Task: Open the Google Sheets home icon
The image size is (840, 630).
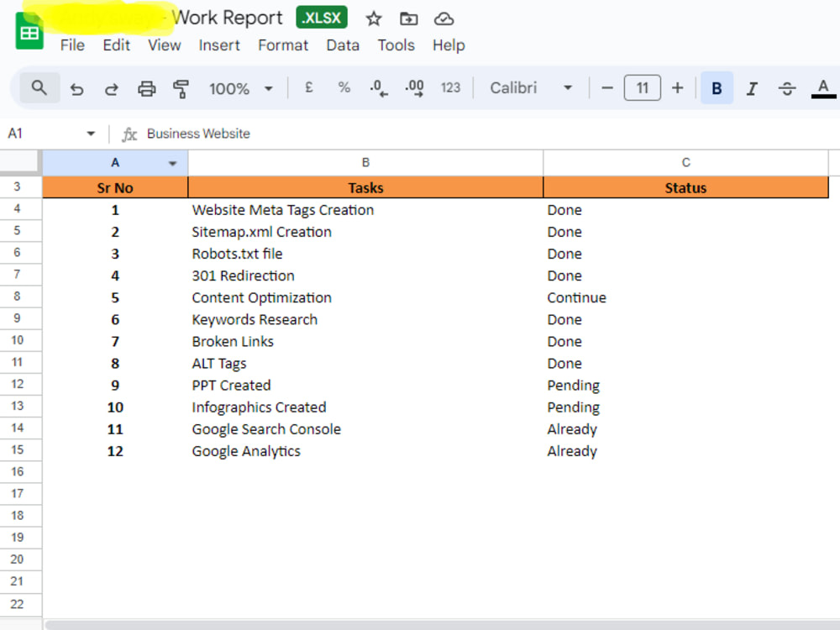Action: (29, 32)
